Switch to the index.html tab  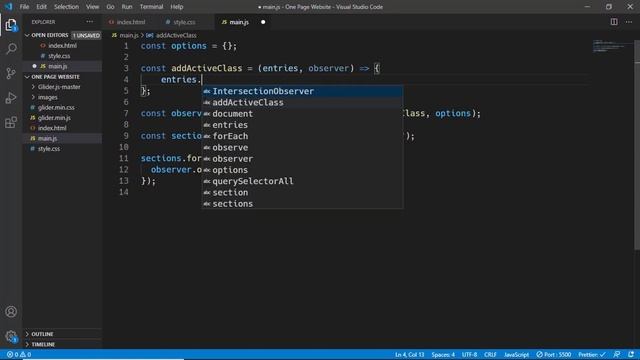pyautogui.click(x=131, y=22)
